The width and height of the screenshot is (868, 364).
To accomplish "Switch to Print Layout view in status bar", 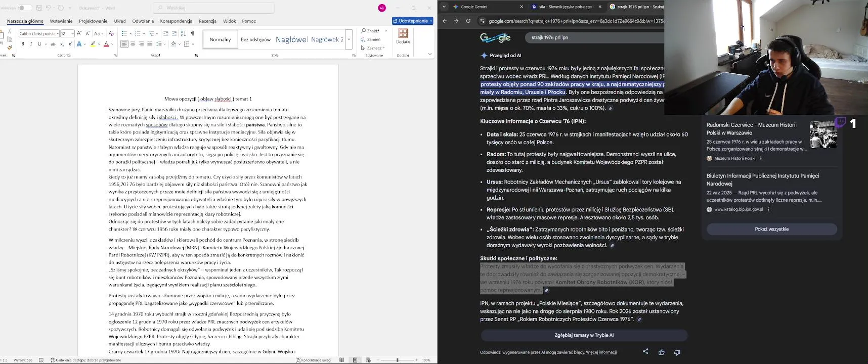I will tap(355, 360).
